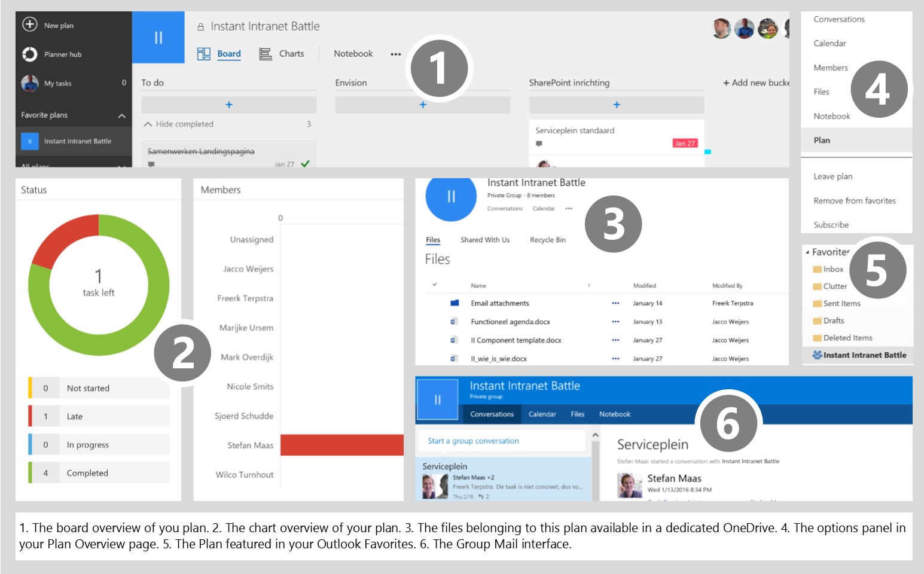Click the group tile in Group Mail header
924x574 pixels.
438,400
